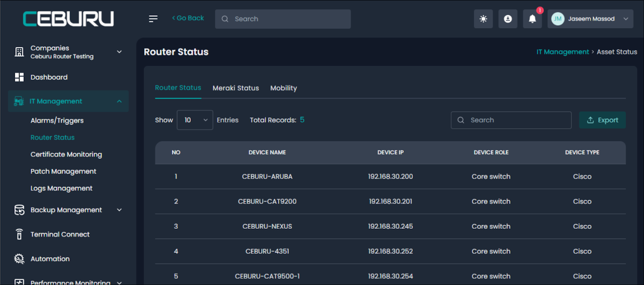The height and width of the screenshot is (285, 644).
Task: Click the Backup Management database icon
Action: point(19,210)
